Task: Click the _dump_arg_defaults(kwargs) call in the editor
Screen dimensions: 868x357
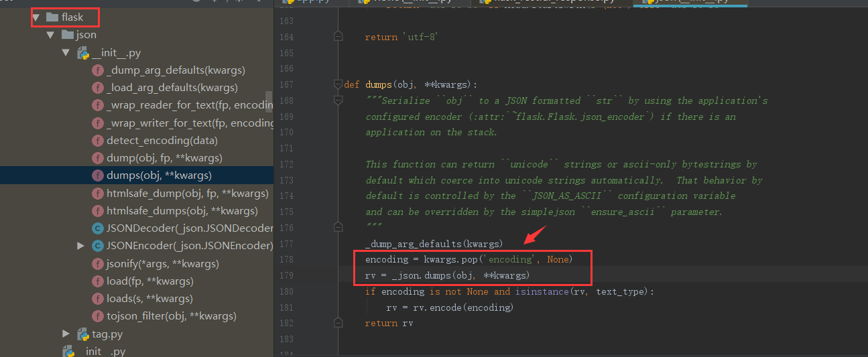Action: coord(434,244)
